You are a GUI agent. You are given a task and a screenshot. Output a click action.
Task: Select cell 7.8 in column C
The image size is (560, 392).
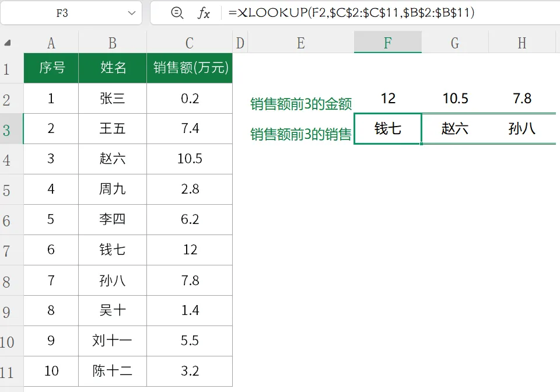(x=190, y=280)
